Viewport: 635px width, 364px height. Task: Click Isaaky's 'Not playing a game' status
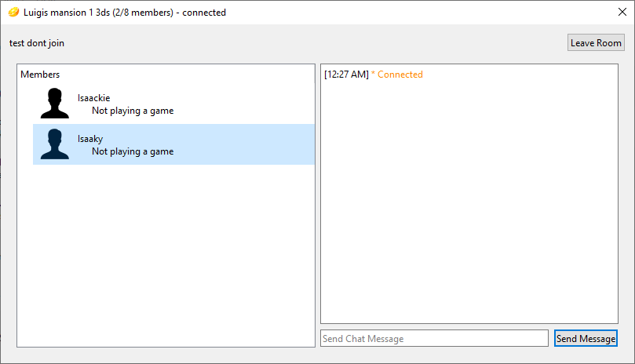(x=133, y=151)
